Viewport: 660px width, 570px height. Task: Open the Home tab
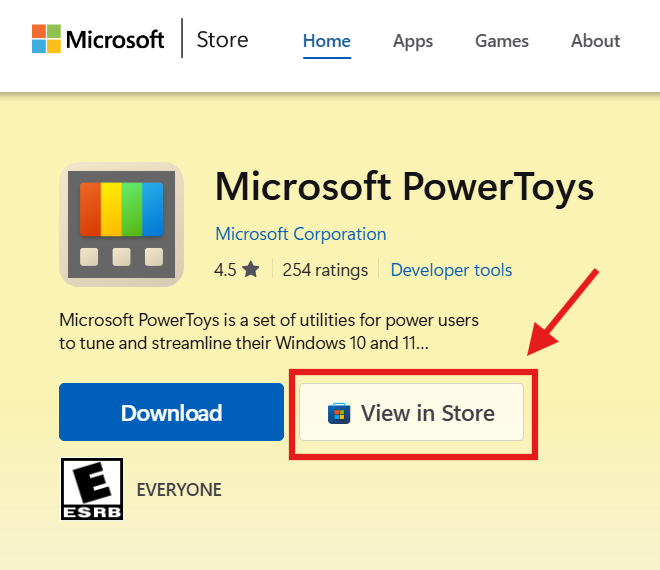(x=327, y=41)
